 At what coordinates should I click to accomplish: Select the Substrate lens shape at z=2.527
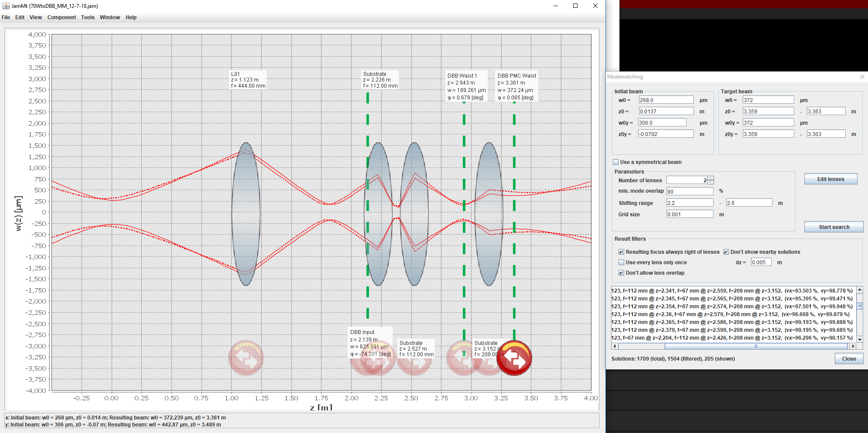[x=414, y=214]
